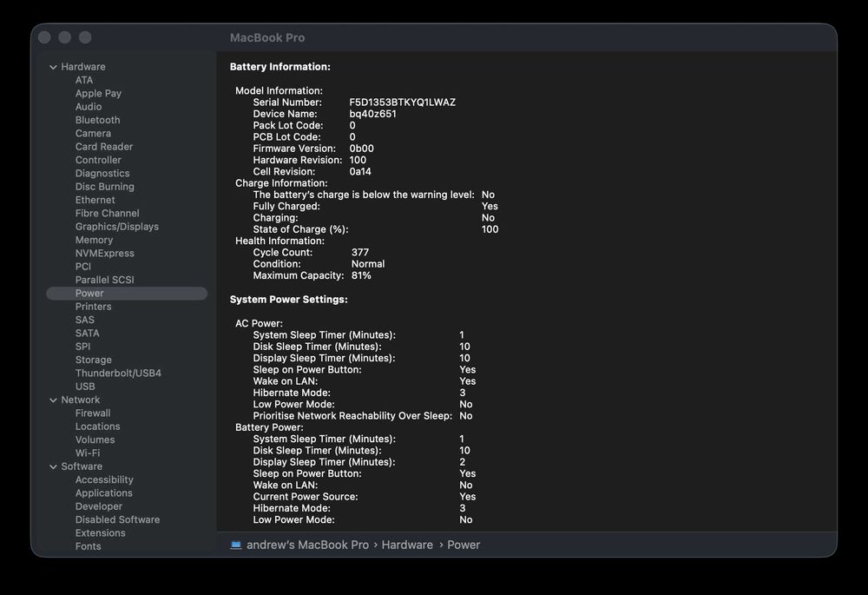
Task: Select SATA in the sidebar
Action: pyautogui.click(x=88, y=333)
